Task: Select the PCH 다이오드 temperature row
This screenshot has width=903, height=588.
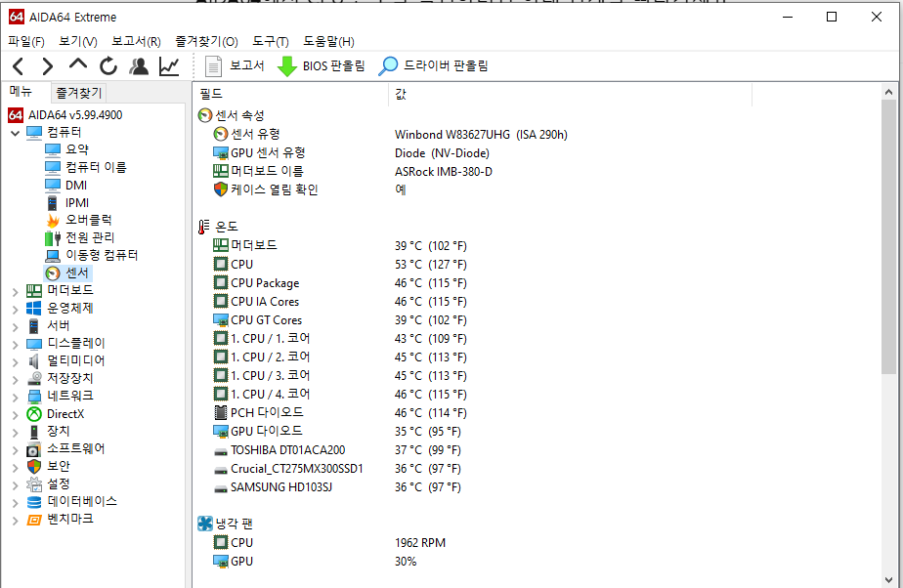Action: tap(340, 413)
